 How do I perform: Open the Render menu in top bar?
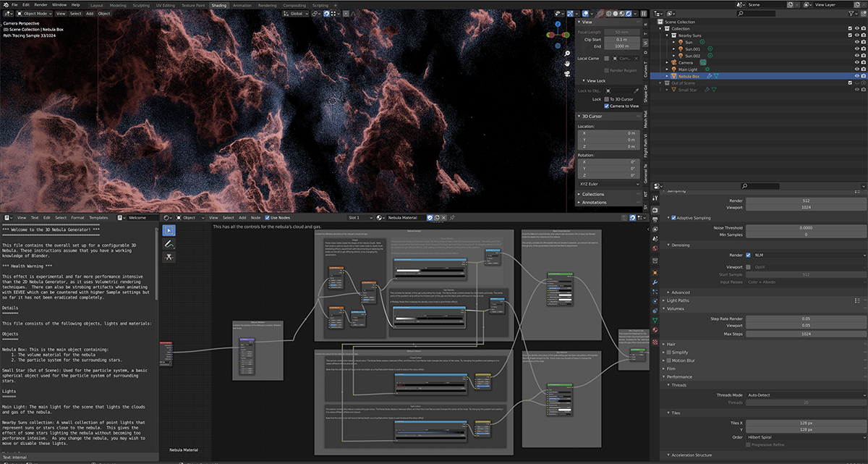pos(41,5)
